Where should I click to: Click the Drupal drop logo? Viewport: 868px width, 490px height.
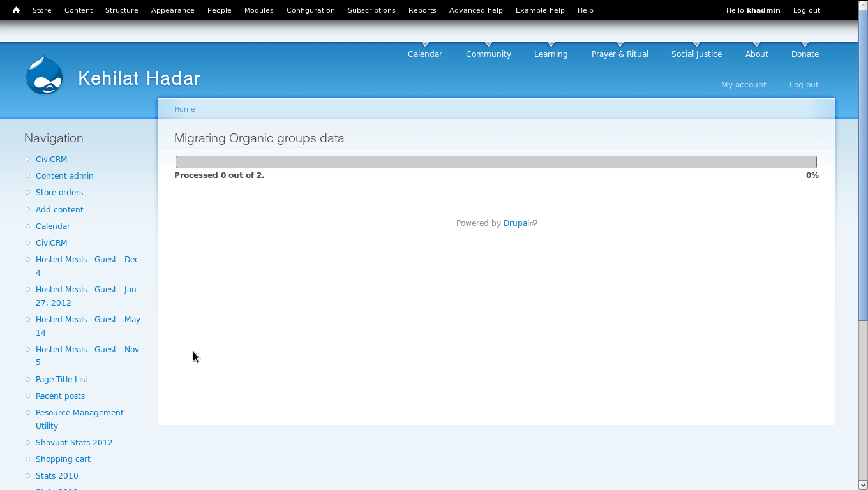point(44,75)
